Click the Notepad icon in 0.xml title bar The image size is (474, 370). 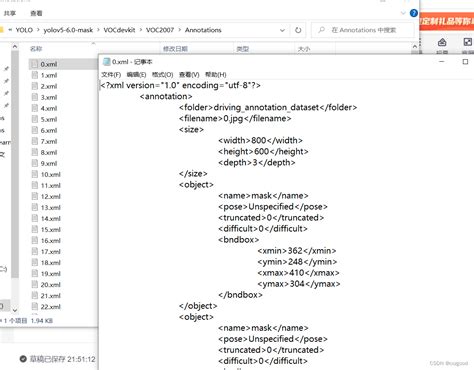pyautogui.click(x=106, y=62)
